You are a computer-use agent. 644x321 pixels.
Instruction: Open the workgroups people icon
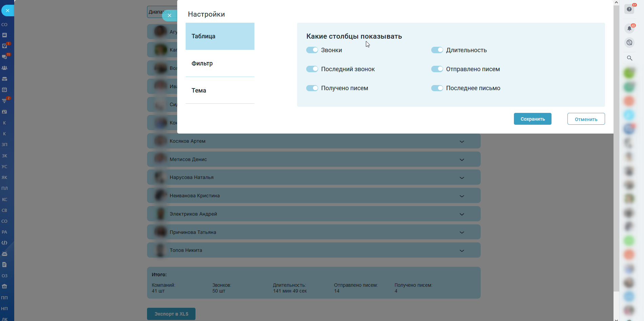coord(4,68)
